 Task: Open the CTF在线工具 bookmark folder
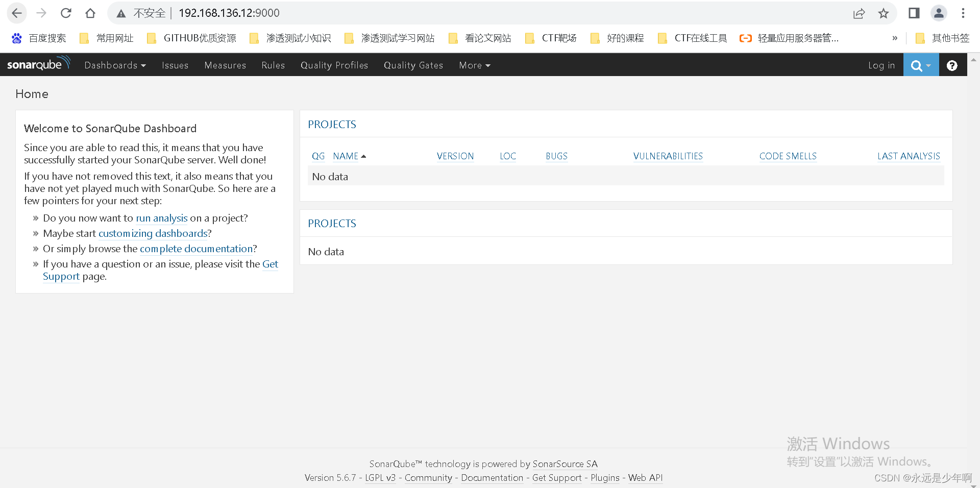692,38
